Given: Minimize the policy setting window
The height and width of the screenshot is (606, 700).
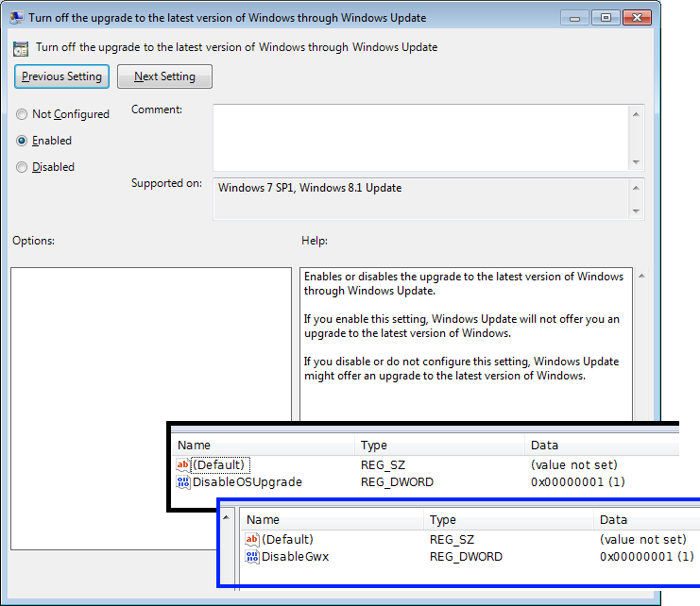Looking at the screenshot, I should [574, 18].
